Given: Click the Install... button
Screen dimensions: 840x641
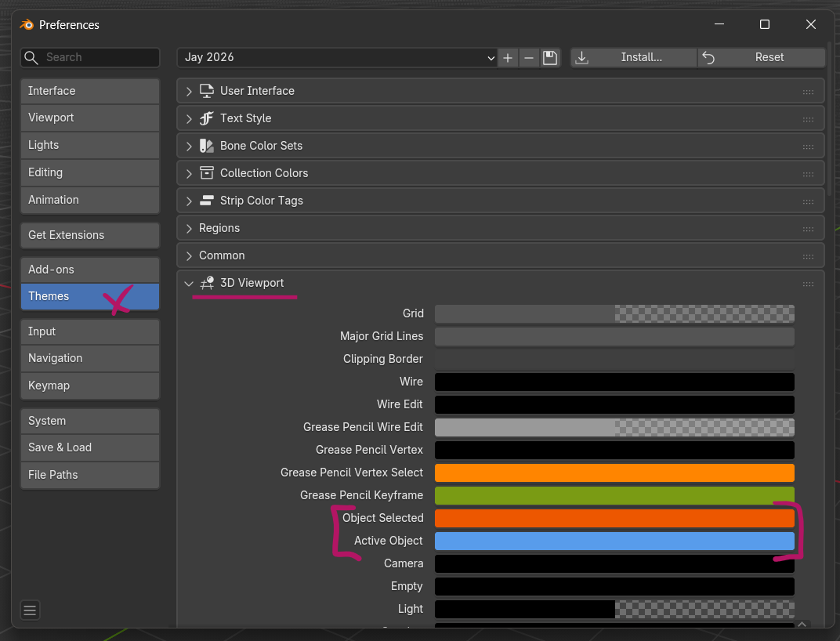Looking at the screenshot, I should pyautogui.click(x=634, y=58).
